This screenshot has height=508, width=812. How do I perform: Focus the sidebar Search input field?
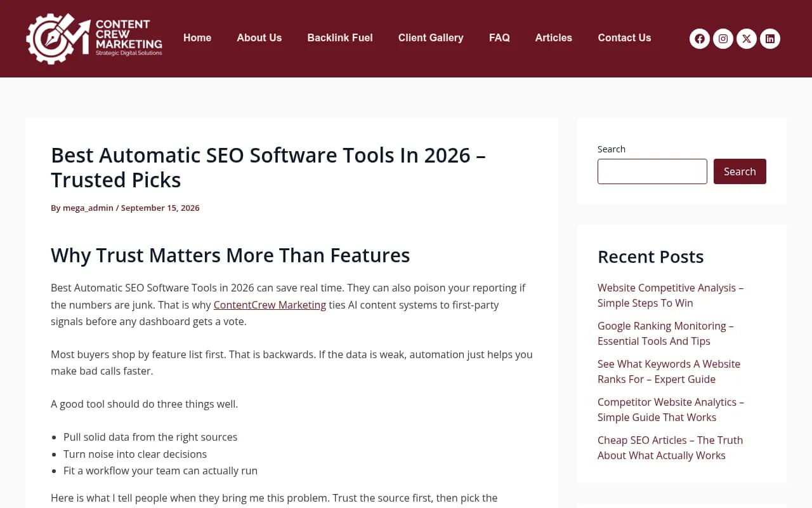click(652, 171)
